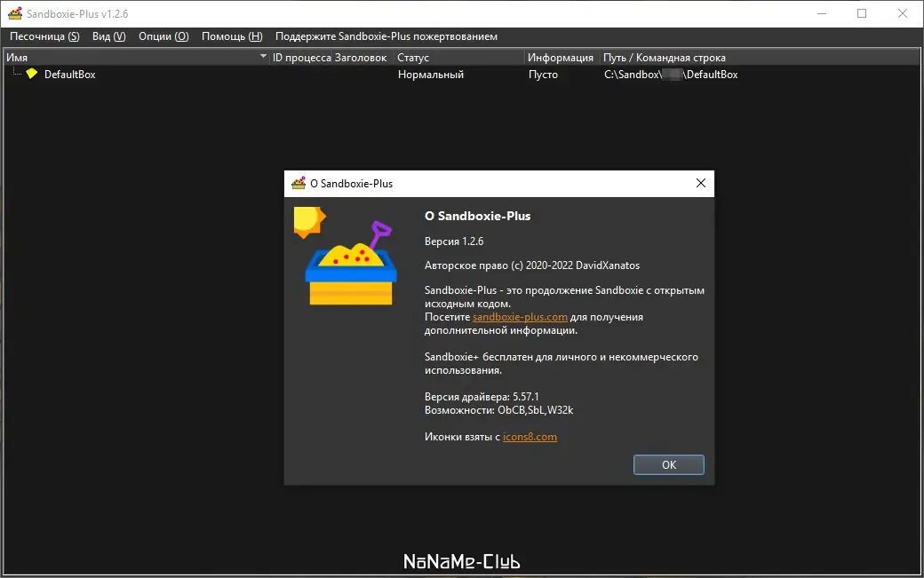Click the Нормальный status cell
The image size is (924, 578).
431,75
